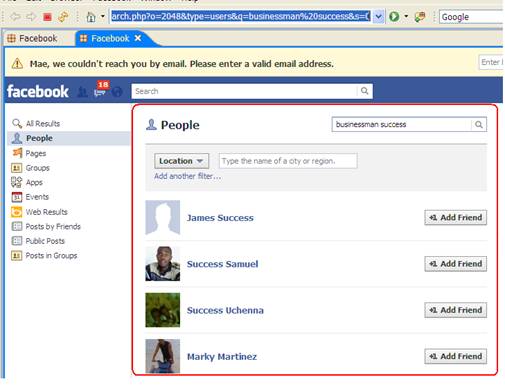Click the green Go button icon
This screenshot has height=386, width=505.
(x=394, y=16)
